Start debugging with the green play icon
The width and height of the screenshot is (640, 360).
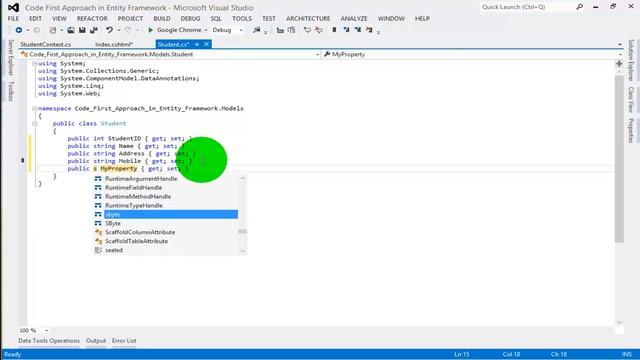(150, 30)
